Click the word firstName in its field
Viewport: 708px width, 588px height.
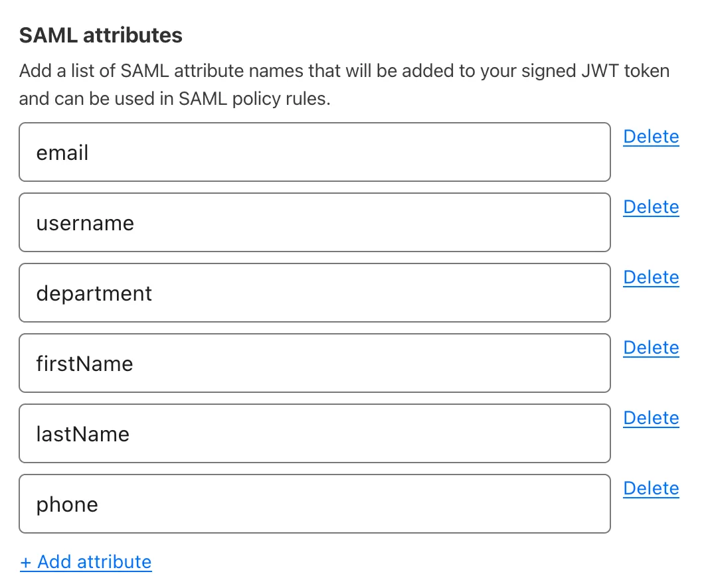click(84, 364)
